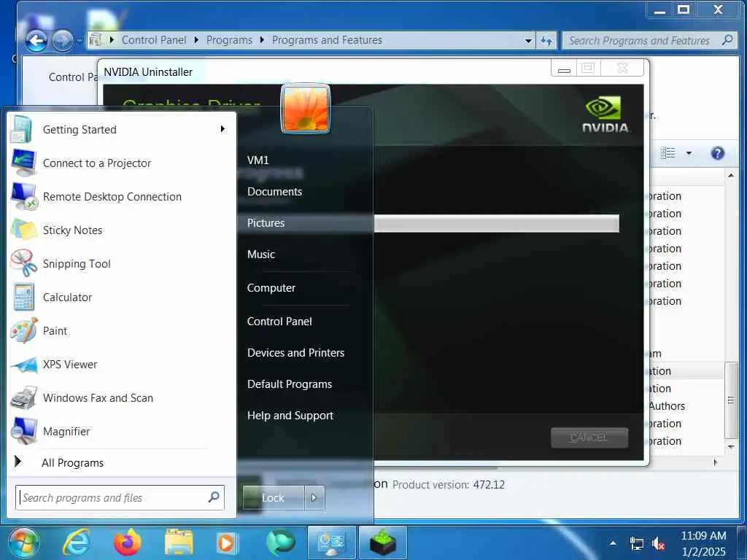Screen dimensions: 747x560
Task: Expand breadcrumb arrow after Control Panel
Action: pos(196,40)
